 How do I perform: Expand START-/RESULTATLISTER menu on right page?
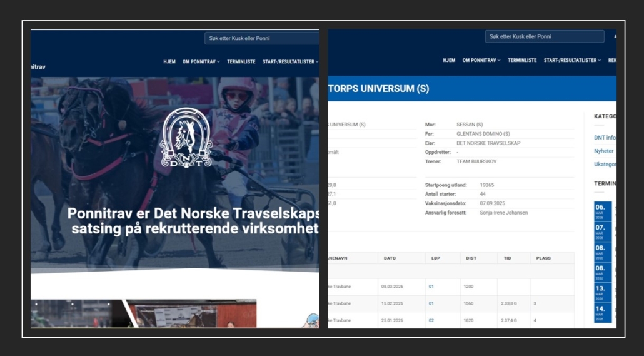572,61
